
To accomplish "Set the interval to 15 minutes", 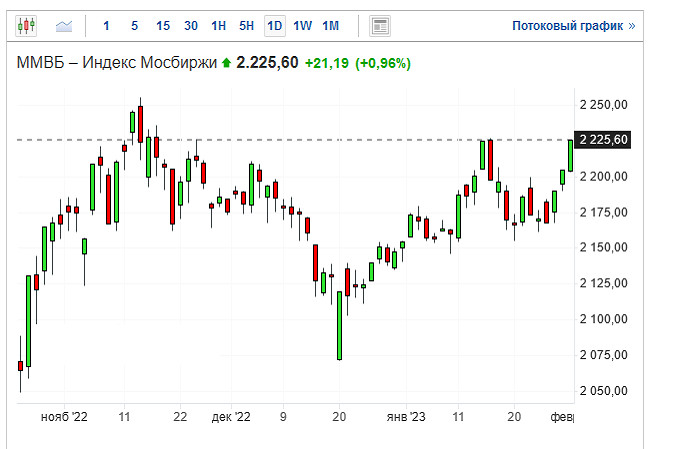I will [x=163, y=26].
